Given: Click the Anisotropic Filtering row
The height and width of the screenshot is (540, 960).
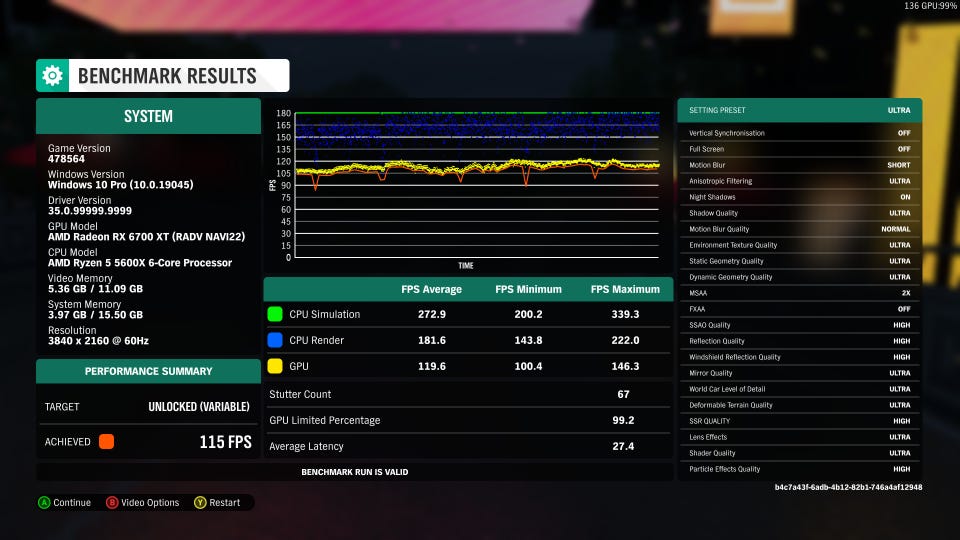Looking at the screenshot, I should (800, 181).
